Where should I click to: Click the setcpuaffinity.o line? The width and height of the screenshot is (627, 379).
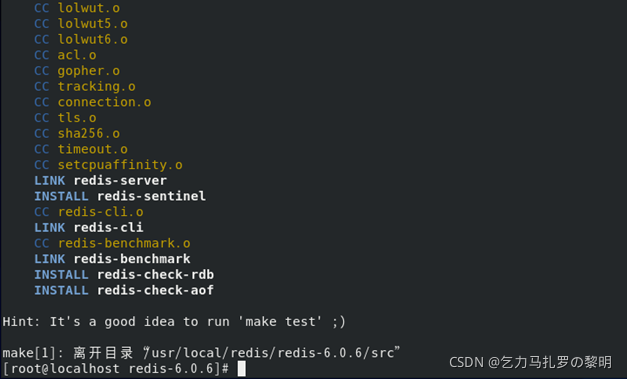tap(108, 165)
